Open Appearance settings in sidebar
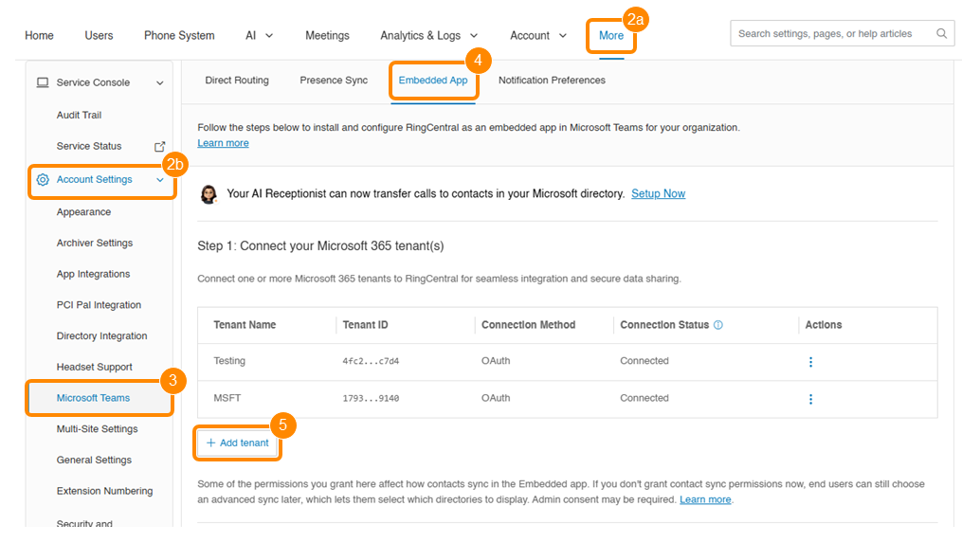The image size is (980, 542). tap(83, 212)
